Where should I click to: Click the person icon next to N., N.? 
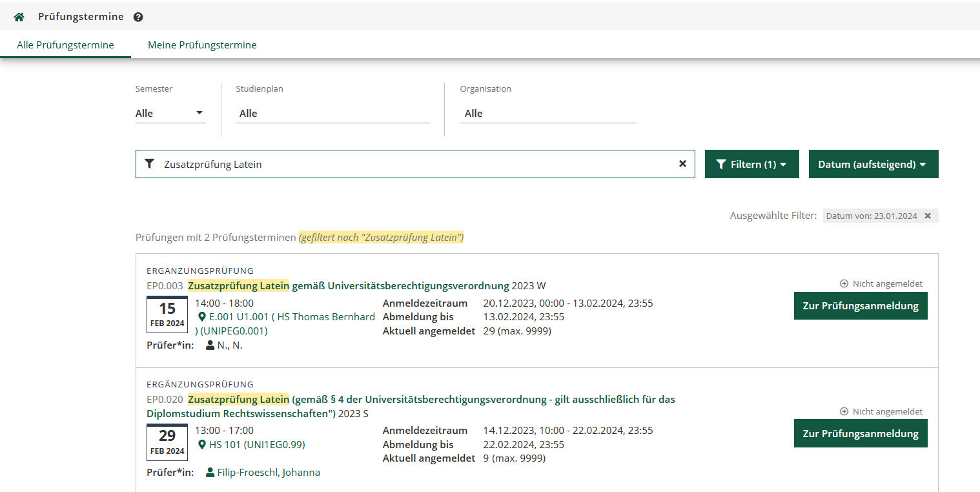(x=210, y=345)
